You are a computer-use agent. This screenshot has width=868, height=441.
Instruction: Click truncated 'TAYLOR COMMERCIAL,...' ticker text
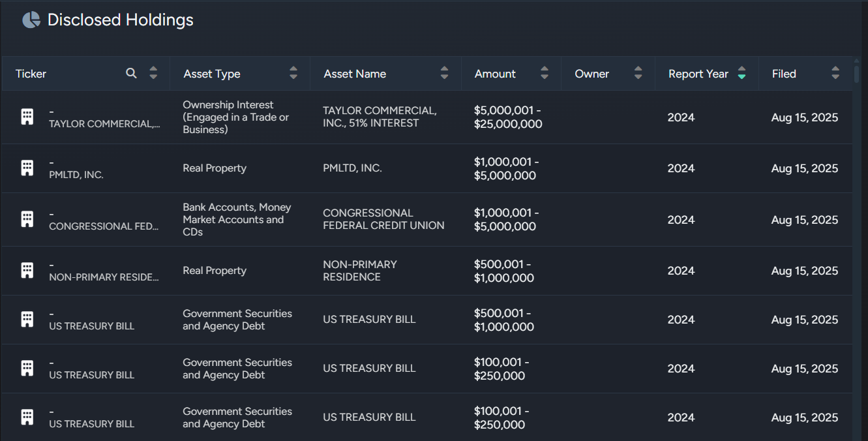(104, 124)
